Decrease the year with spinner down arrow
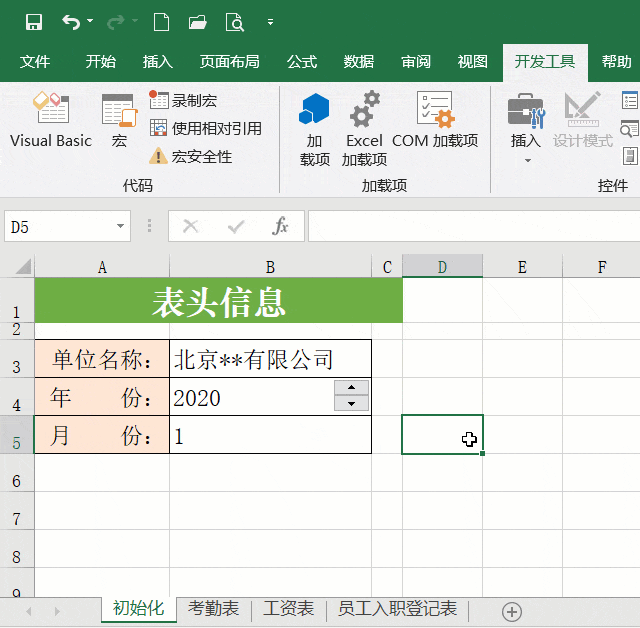The height and width of the screenshot is (628, 640). [x=351, y=404]
